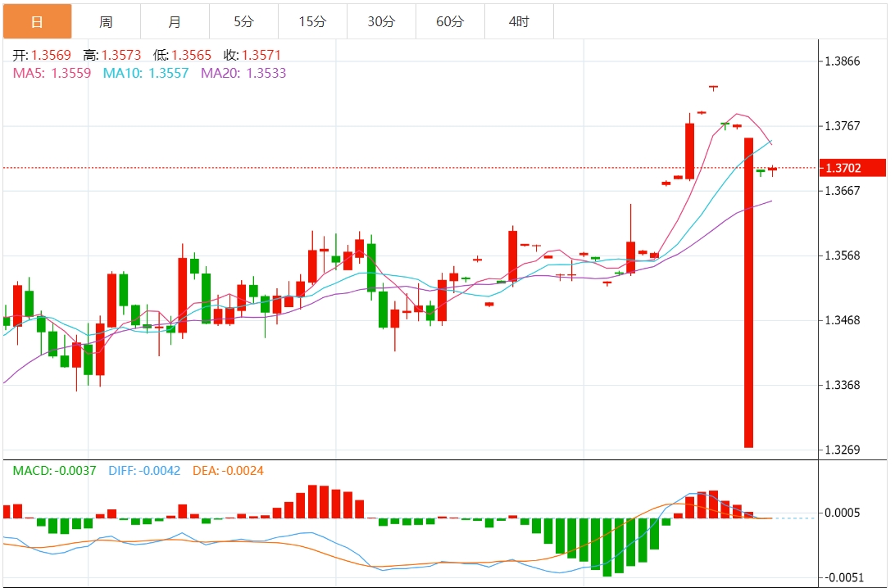Click the MA10: 1.3557 indicator label
Viewport: 895px width, 588px height.
point(146,73)
